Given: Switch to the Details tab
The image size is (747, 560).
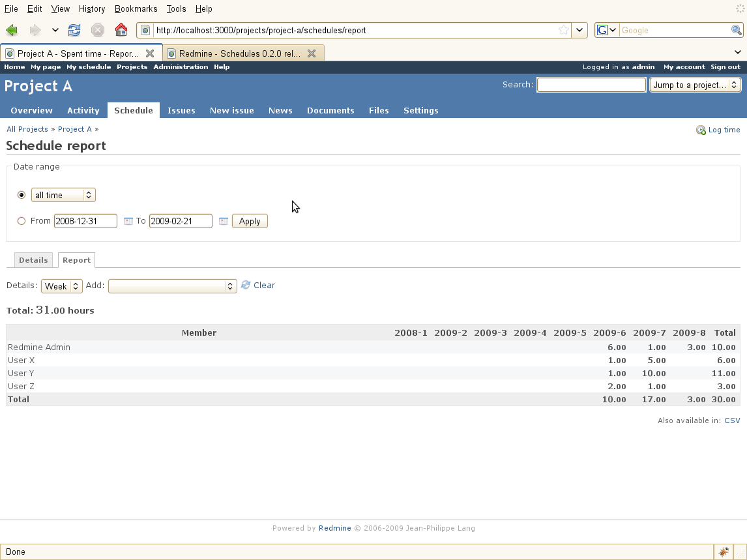Looking at the screenshot, I should (x=33, y=260).
